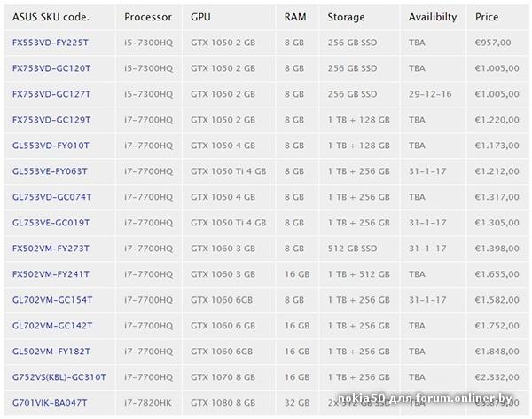
Task: Open the GL553VE-FY063T SKU link
Action: pyautogui.click(x=50, y=171)
